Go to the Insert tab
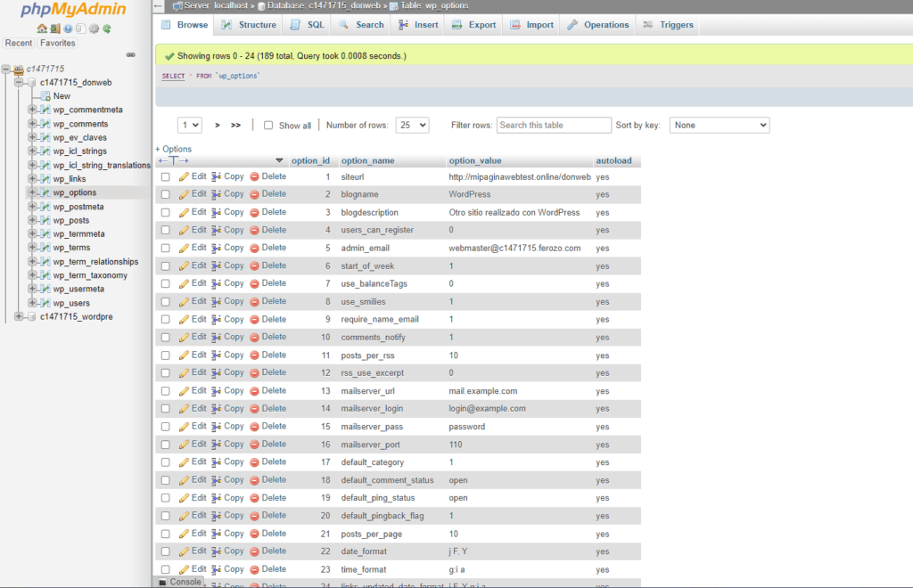Image resolution: width=913 pixels, height=588 pixels. click(x=418, y=25)
